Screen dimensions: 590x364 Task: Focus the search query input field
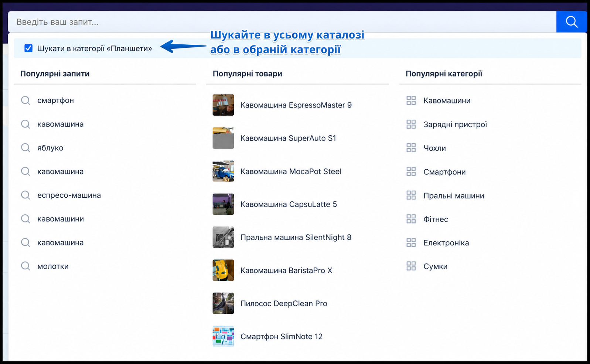[282, 22]
